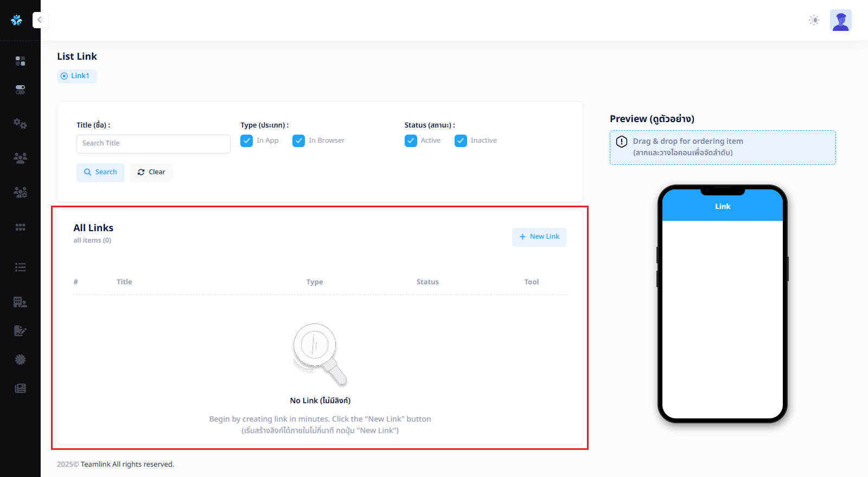Disable the Active status checkbox
868x477 pixels.
(x=411, y=141)
